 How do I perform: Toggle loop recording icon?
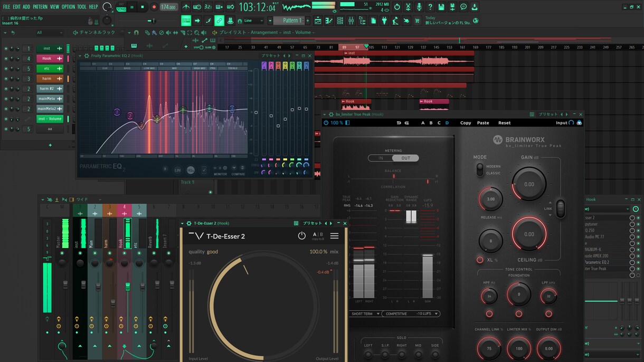(231, 7)
